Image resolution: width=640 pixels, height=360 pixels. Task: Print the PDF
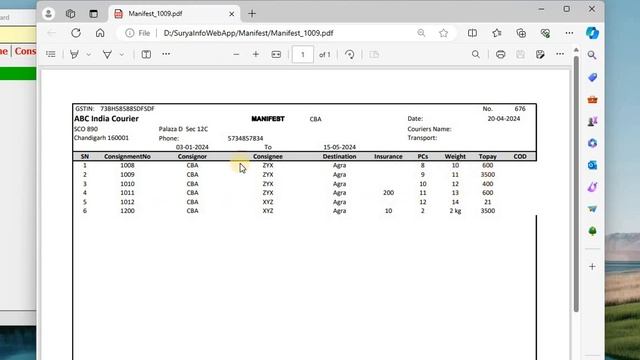500,54
